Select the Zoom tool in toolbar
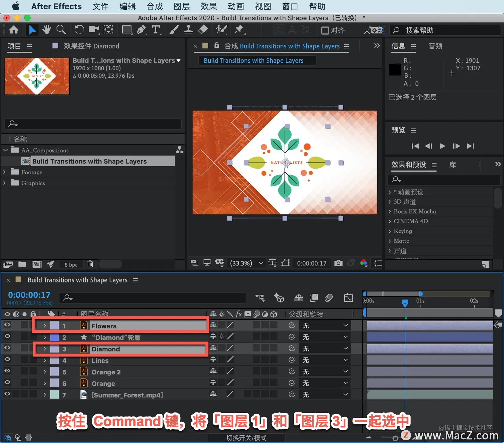 (61, 30)
